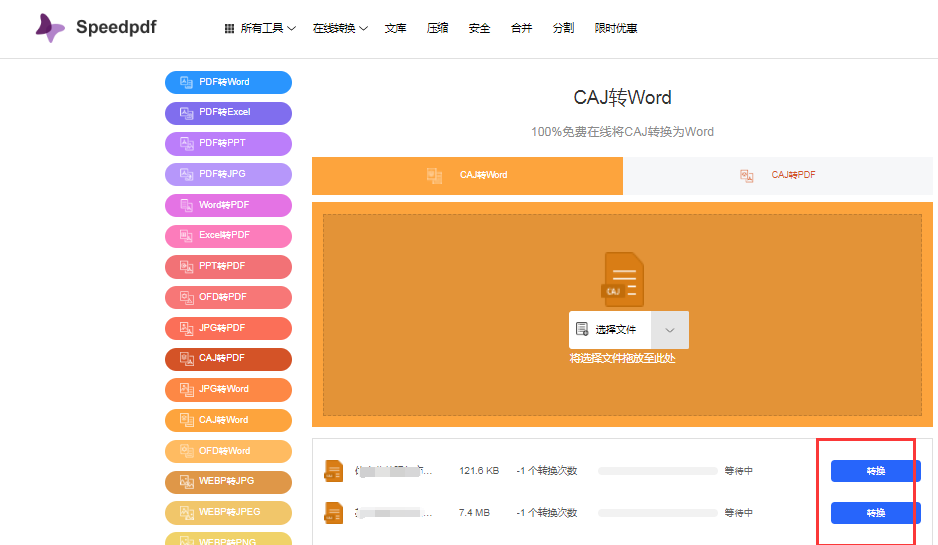This screenshot has height=545, width=938.
Task: Click -1 个转换次数 in the 7.4 MB row
Action: (547, 513)
